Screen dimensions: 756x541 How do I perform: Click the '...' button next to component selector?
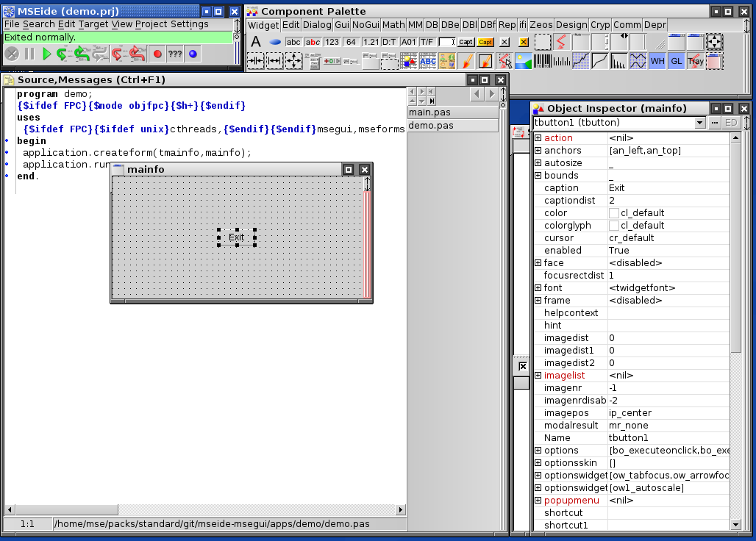[715, 123]
